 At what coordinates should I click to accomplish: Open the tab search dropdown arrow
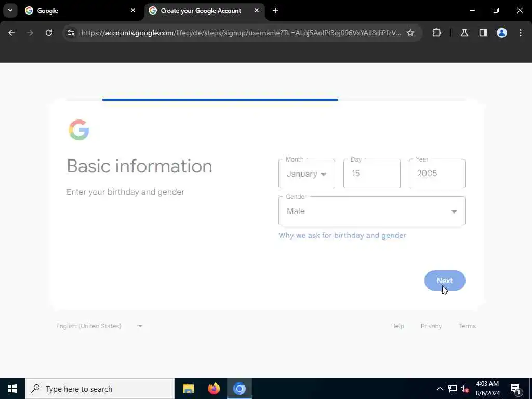(x=10, y=10)
